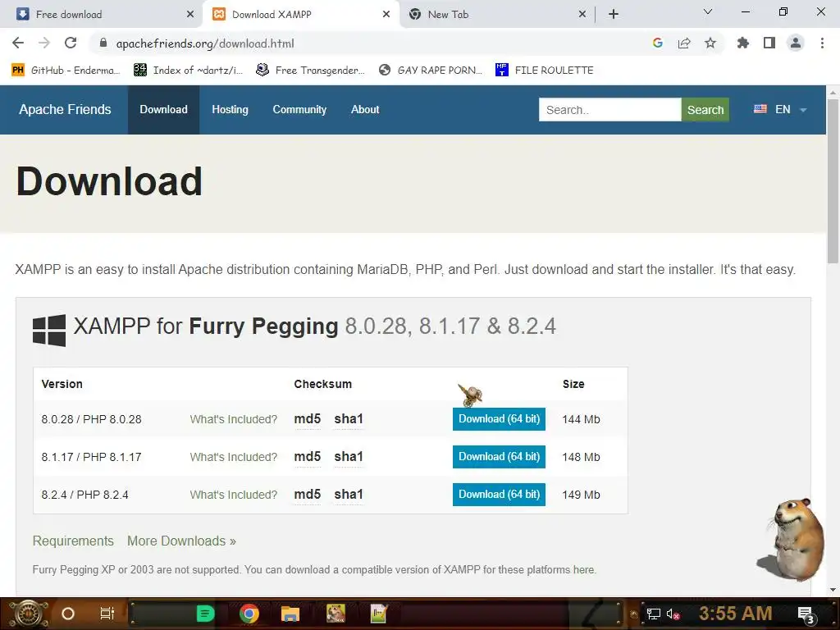
Task: Click the 144 Mb size cell
Action: pyautogui.click(x=582, y=419)
